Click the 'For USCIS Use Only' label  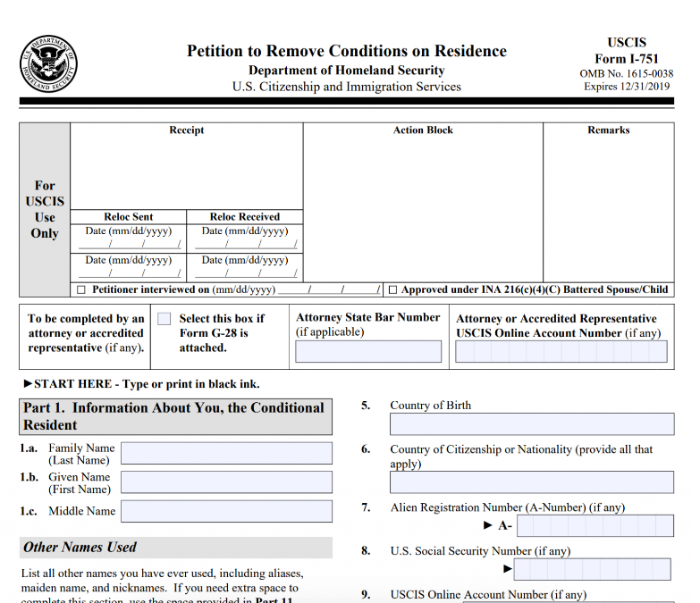[45, 210]
